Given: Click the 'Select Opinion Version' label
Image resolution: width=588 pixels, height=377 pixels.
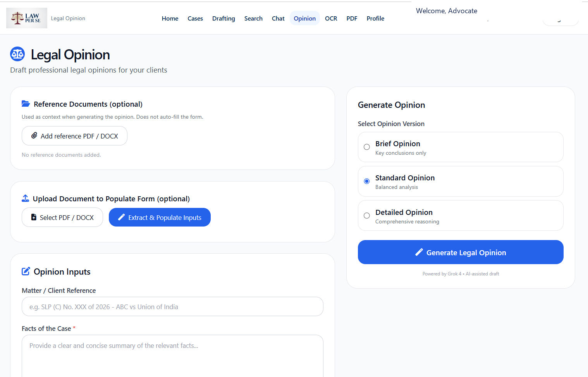Looking at the screenshot, I should click(x=391, y=124).
